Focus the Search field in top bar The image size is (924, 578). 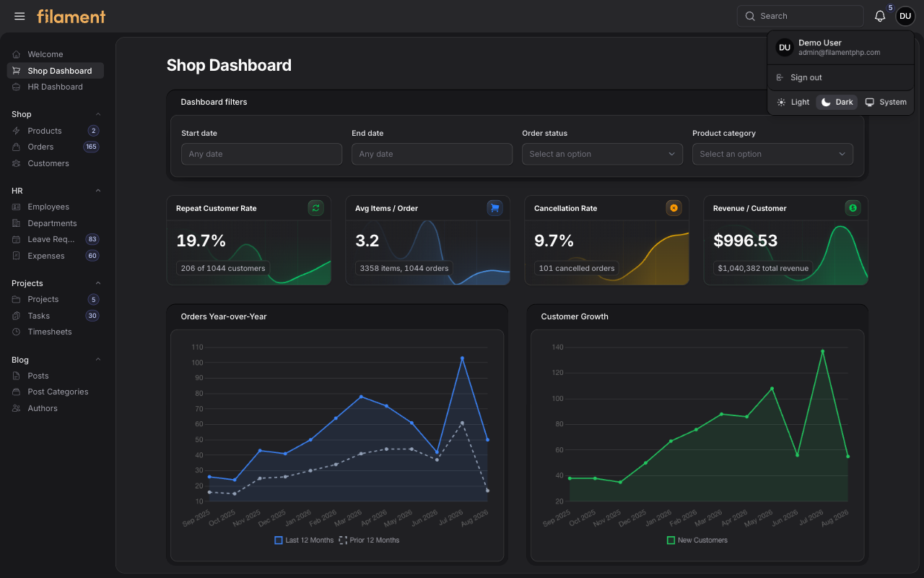801,16
